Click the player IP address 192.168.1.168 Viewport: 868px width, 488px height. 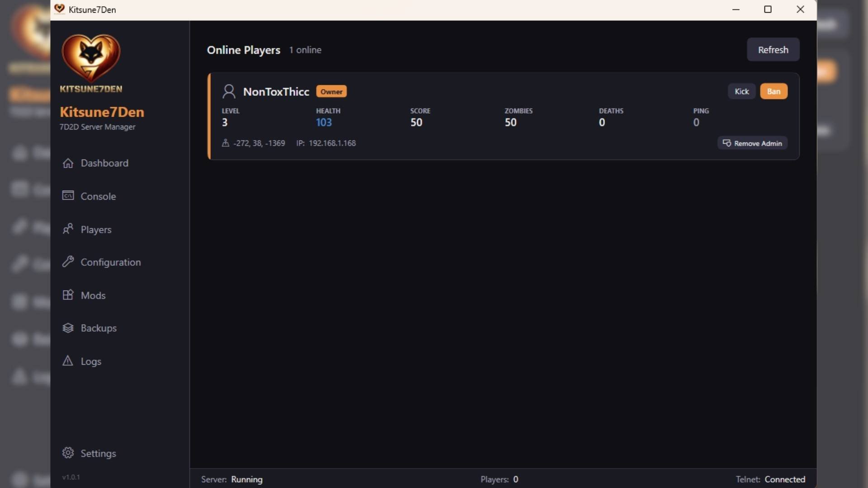pos(332,143)
